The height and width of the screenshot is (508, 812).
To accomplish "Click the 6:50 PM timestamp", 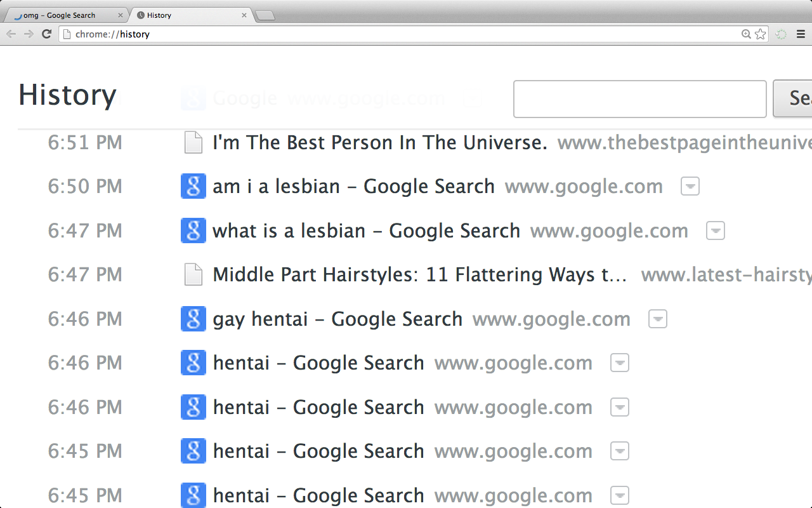I will click(x=85, y=186).
